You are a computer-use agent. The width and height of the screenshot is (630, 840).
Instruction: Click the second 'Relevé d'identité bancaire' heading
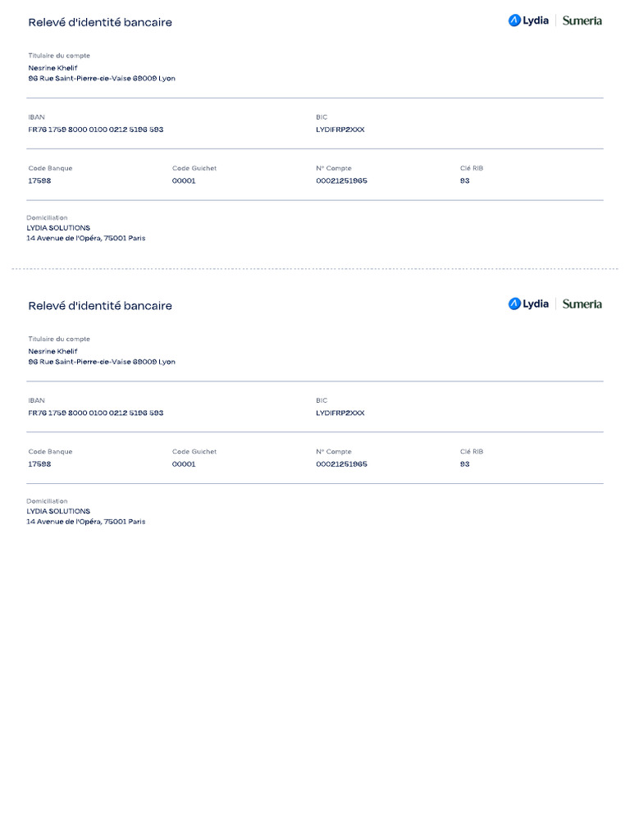[100, 305]
